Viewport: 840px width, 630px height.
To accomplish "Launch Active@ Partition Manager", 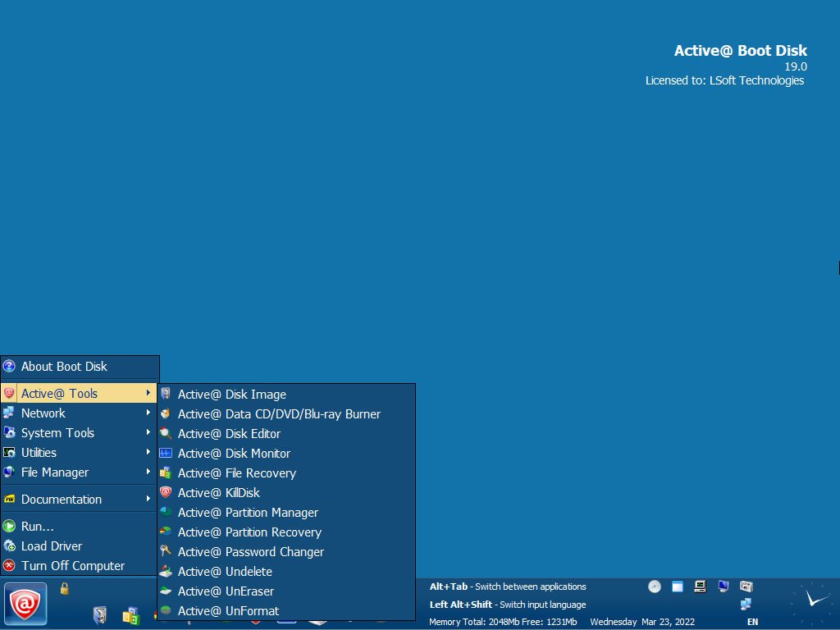I will coord(286,513).
